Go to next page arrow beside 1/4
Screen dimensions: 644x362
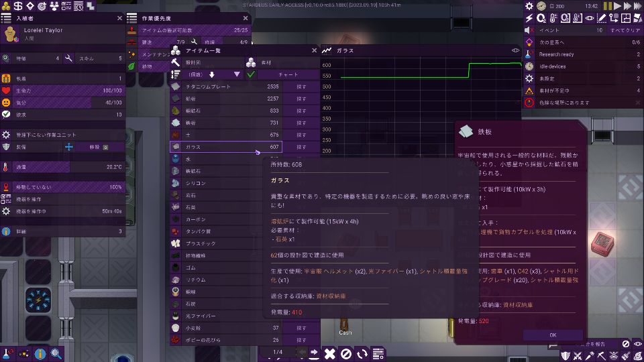(314, 352)
